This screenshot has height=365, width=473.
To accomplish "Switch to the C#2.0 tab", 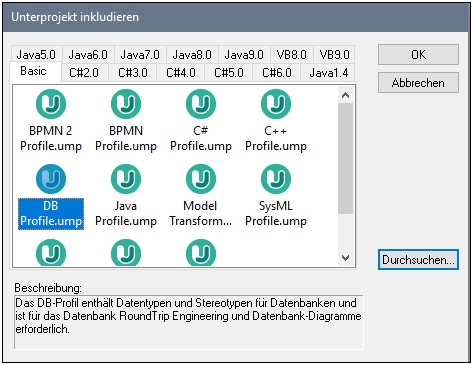I will pos(84,73).
